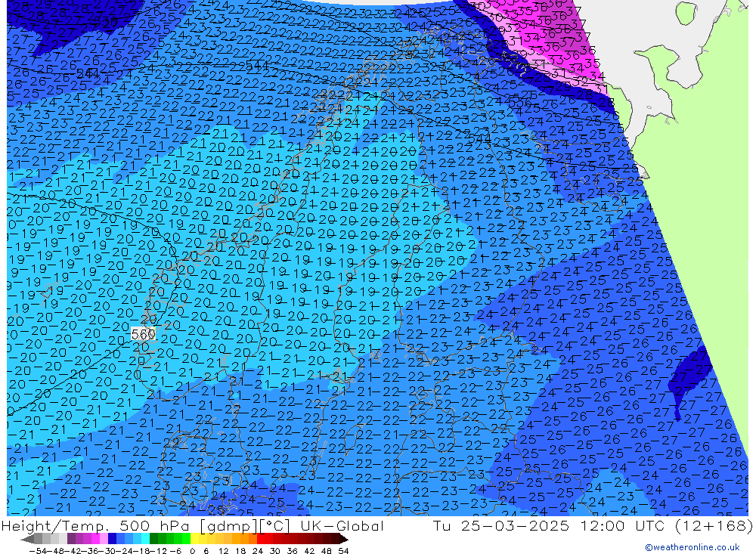Click the '[gdmp]' unit label in title

coord(230,525)
